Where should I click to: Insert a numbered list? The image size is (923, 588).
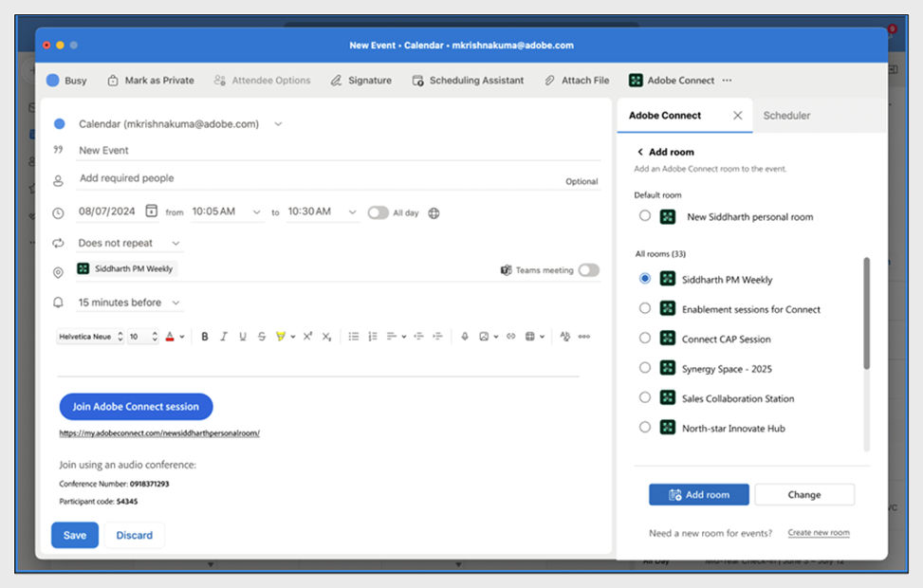pyautogui.click(x=372, y=337)
